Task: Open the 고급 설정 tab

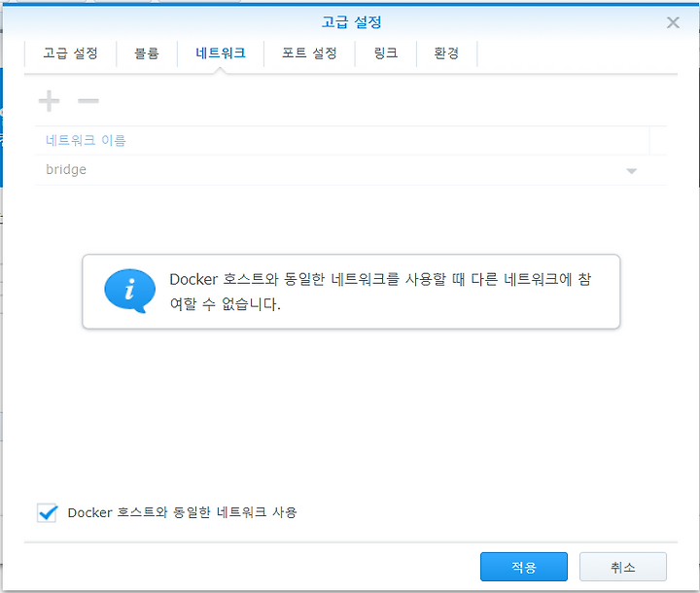Action: [70, 53]
